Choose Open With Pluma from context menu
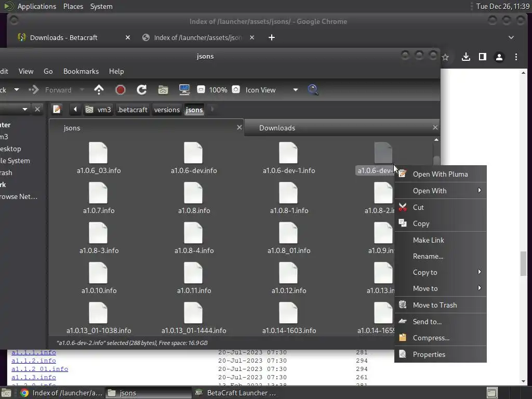 pyautogui.click(x=441, y=174)
